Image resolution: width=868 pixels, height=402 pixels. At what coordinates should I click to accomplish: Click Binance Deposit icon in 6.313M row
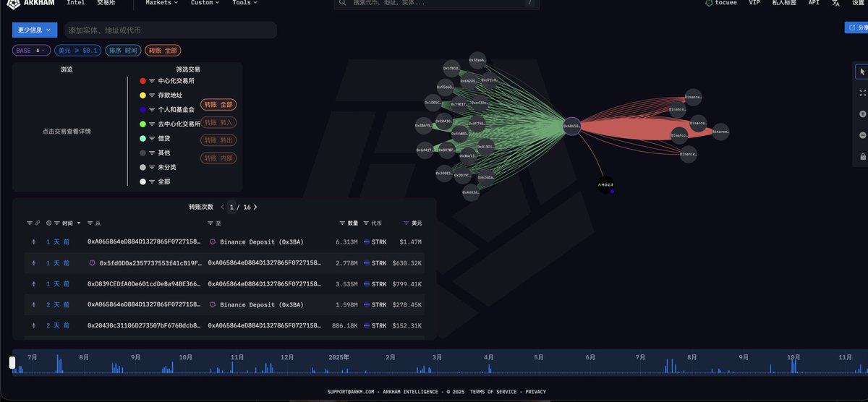(x=213, y=242)
